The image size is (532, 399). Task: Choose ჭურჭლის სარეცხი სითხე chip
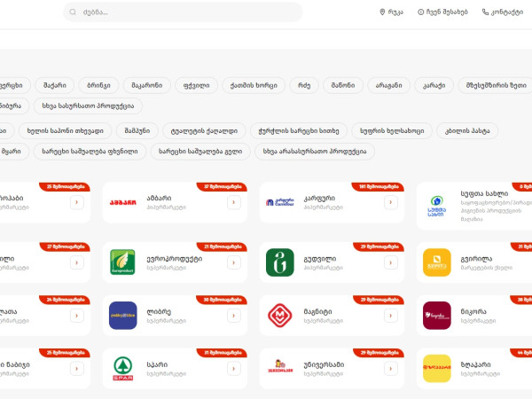point(299,130)
